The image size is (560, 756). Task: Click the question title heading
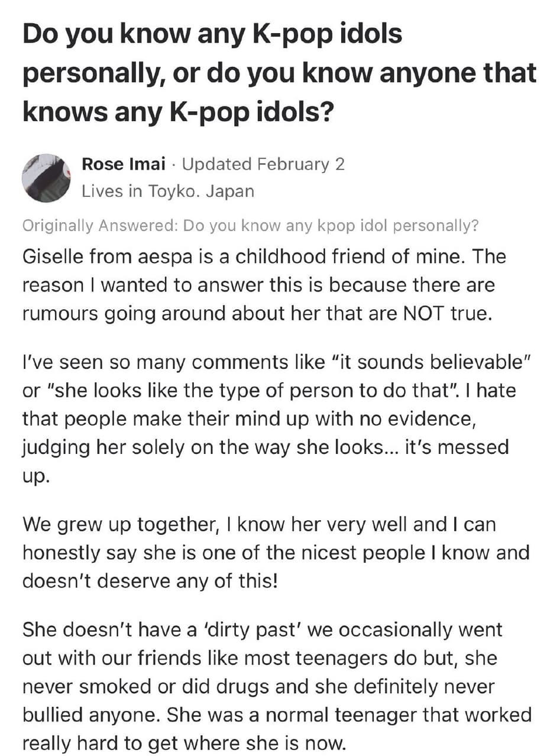[279, 73]
